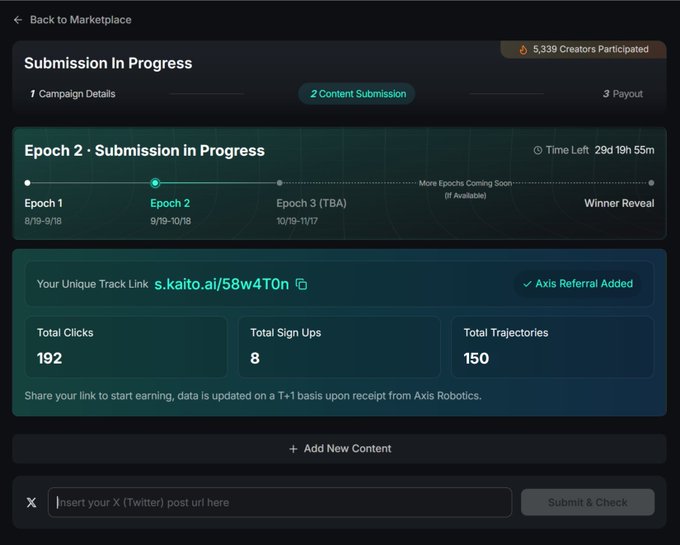Viewport: 680px width, 545px height.
Task: Focus the X post url input field
Action: click(x=280, y=503)
